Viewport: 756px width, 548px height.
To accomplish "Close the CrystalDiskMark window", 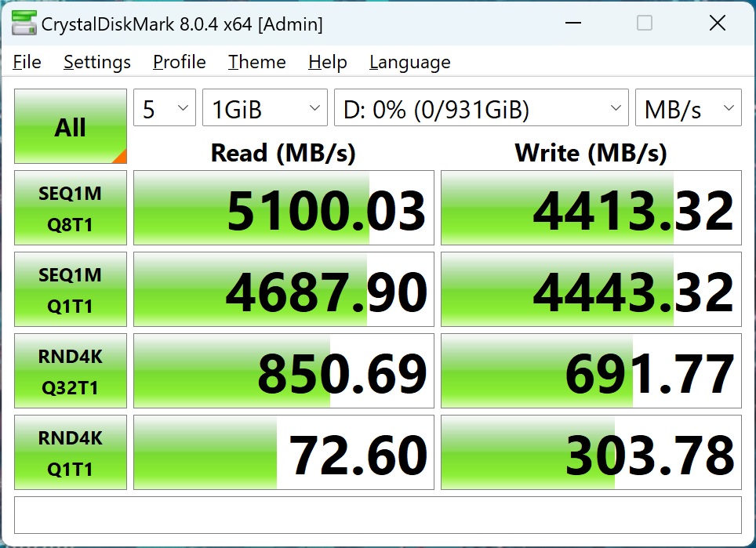I will pyautogui.click(x=718, y=23).
